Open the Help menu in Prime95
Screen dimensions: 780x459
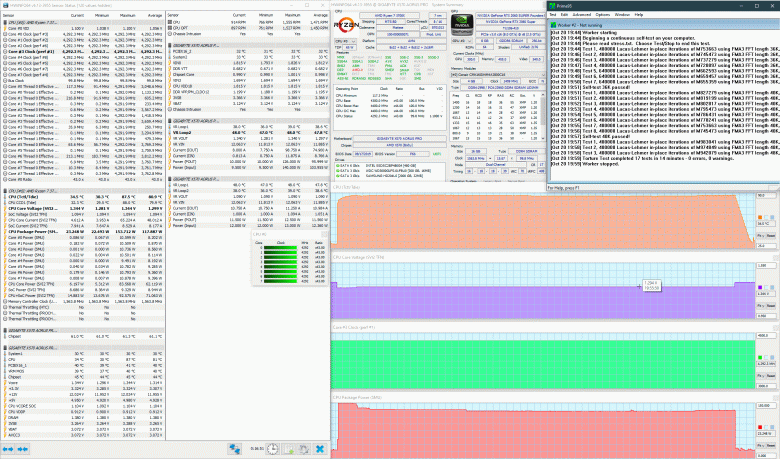[x=639, y=15]
